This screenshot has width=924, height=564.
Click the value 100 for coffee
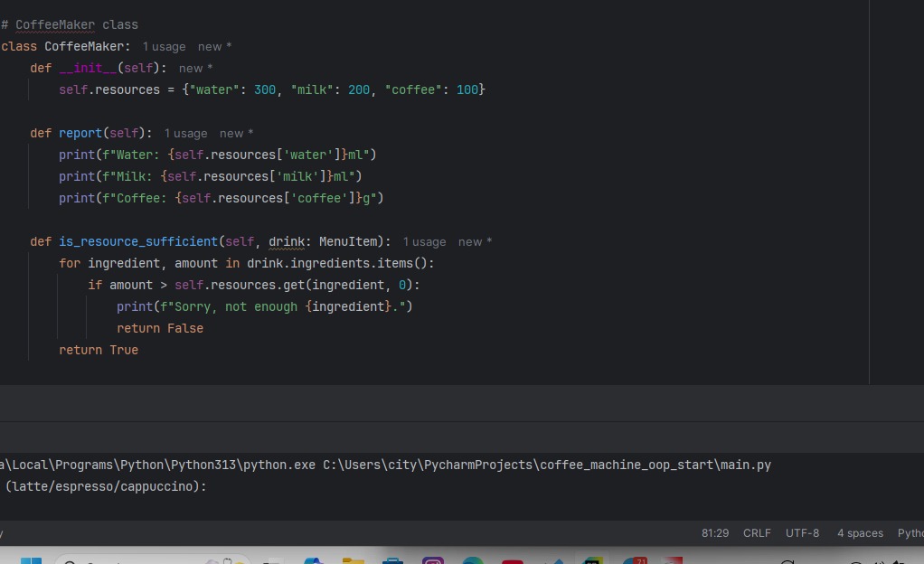click(467, 89)
